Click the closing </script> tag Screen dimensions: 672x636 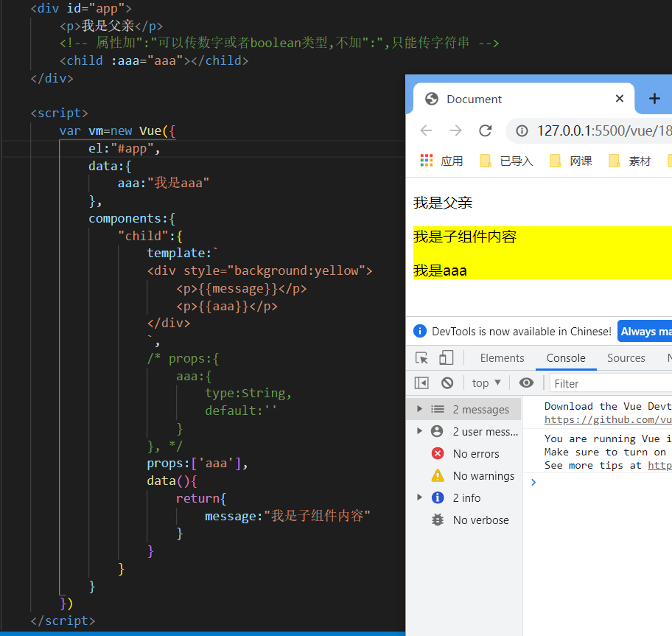pyautogui.click(x=63, y=621)
